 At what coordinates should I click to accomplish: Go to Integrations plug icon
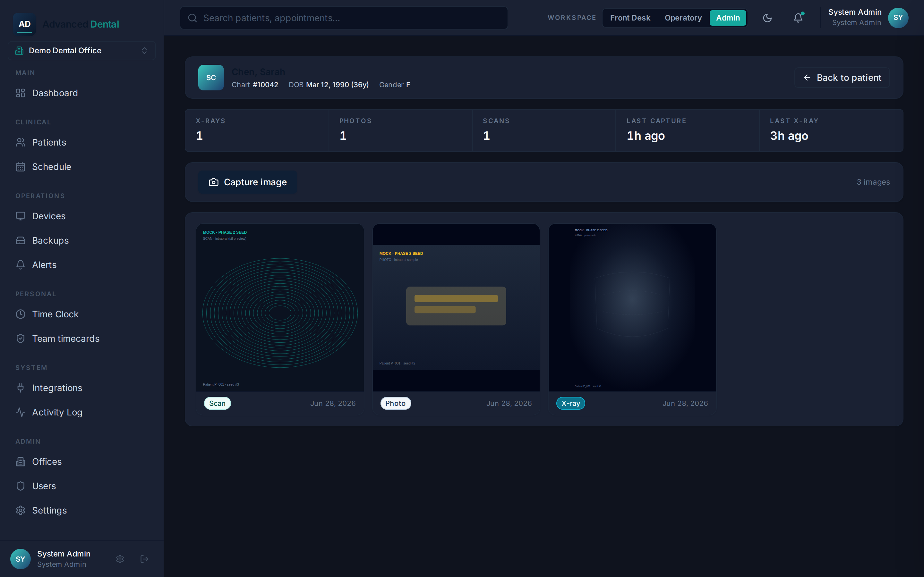coord(21,388)
